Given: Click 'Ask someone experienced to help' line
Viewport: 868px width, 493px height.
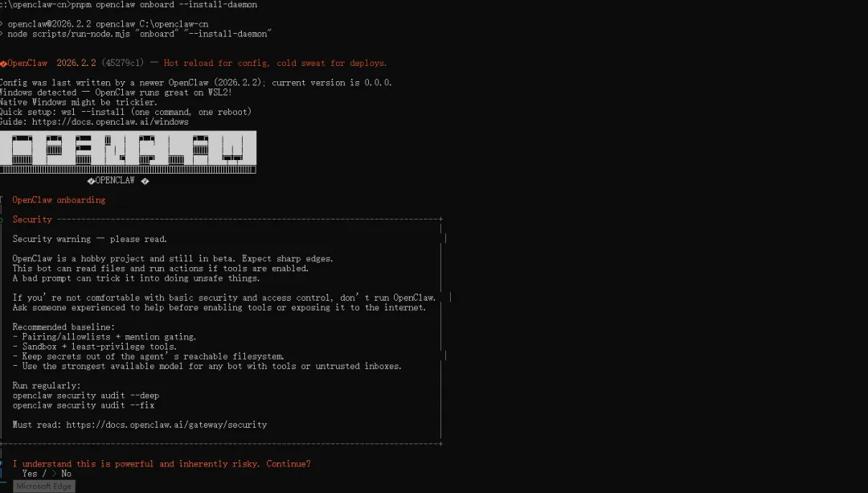Looking at the screenshot, I should (219, 307).
